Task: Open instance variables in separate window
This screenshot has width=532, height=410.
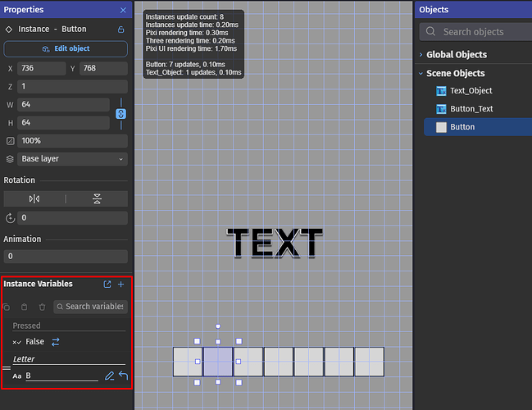Action: pos(107,285)
